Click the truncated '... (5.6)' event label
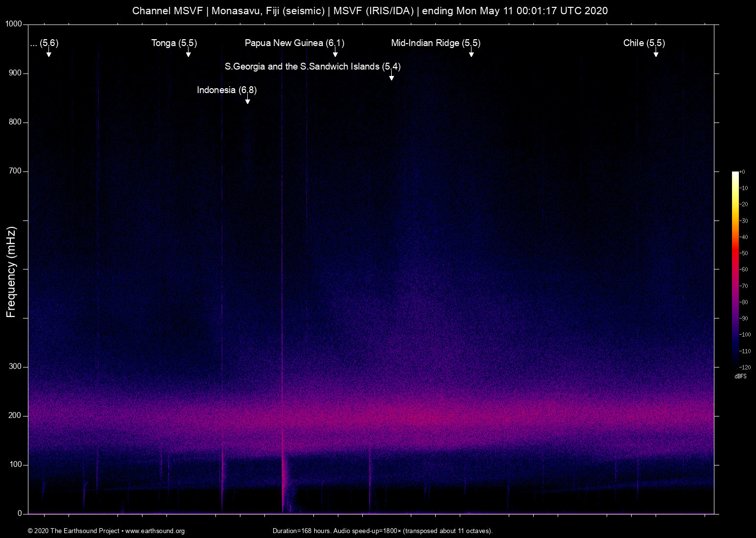756x538 pixels. pyautogui.click(x=44, y=43)
